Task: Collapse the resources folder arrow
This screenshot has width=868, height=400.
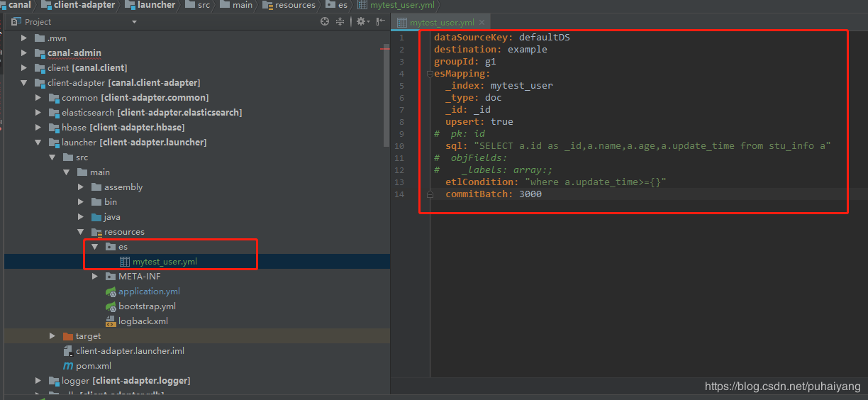Action: click(81, 232)
